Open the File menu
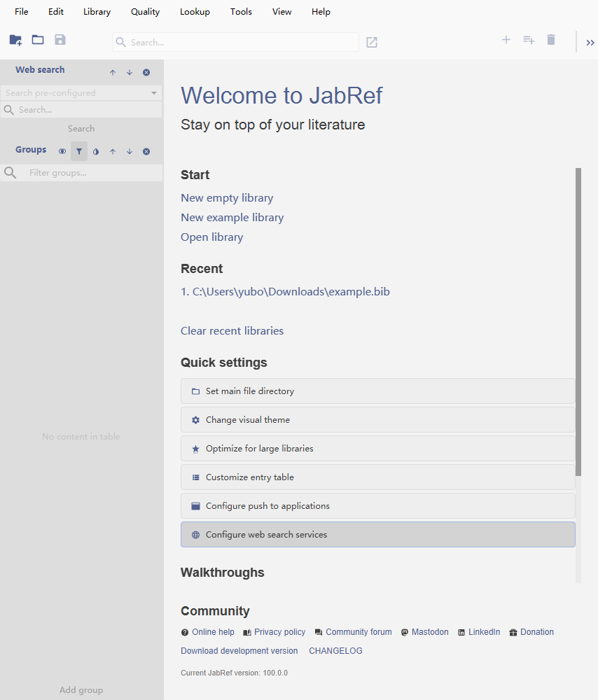The image size is (598, 700). 22,12
